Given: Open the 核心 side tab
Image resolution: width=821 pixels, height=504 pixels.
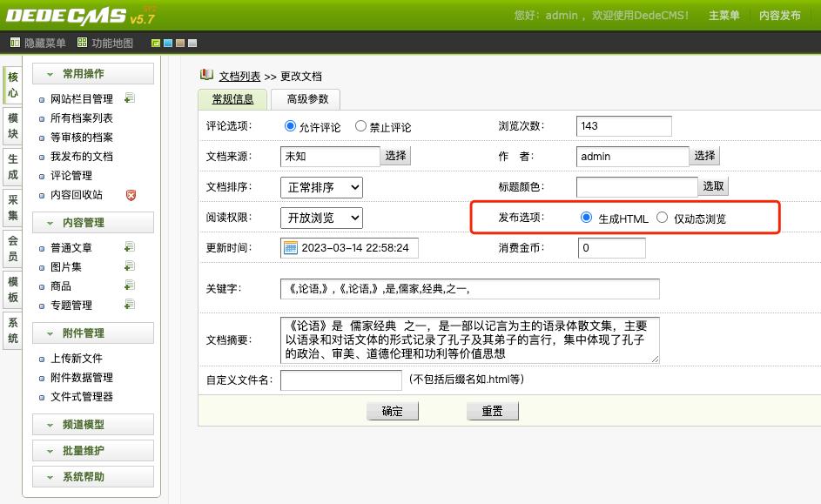Looking at the screenshot, I should click(x=13, y=84).
